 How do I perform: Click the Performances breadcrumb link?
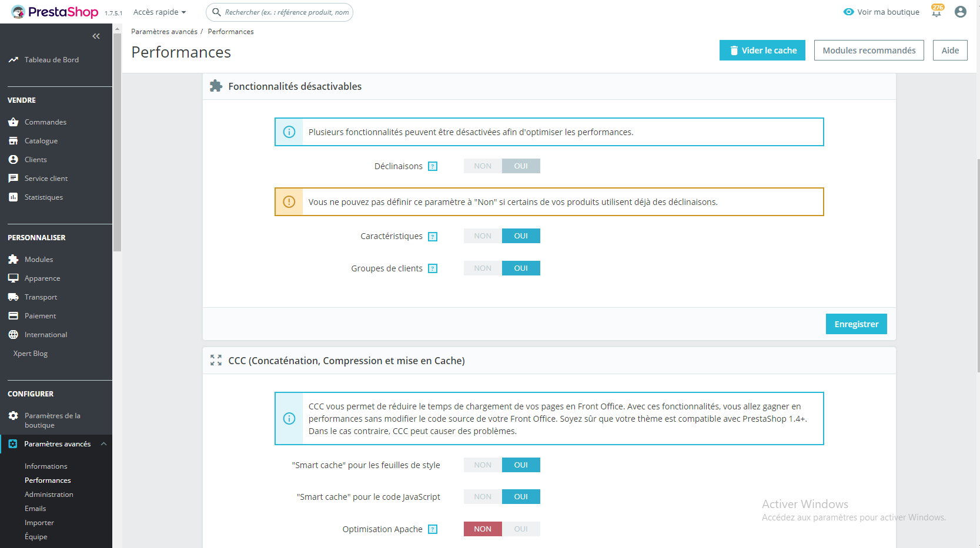230,32
